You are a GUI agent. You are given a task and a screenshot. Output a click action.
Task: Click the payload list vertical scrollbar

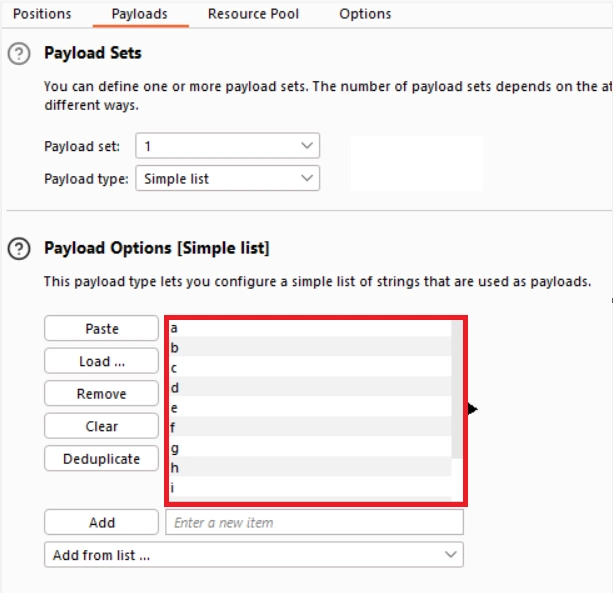tap(457, 390)
